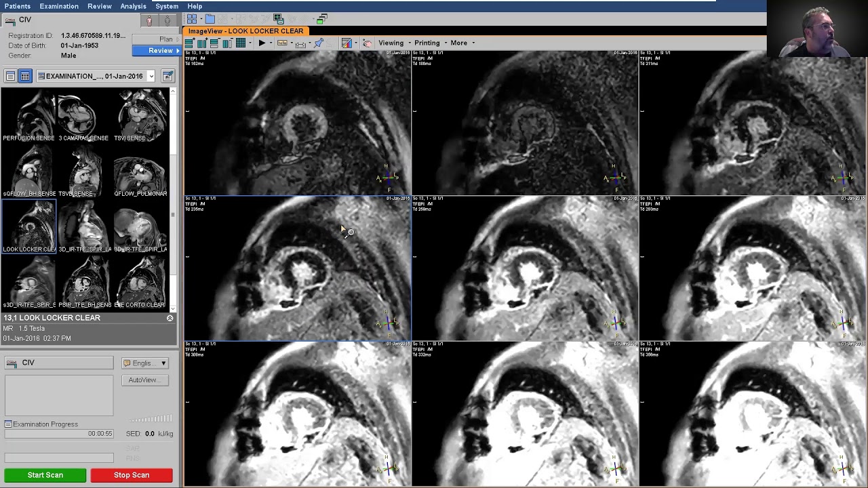Click the image frame labeled Td 259ms
868x488 pixels.
pyautogui.click(x=525, y=268)
